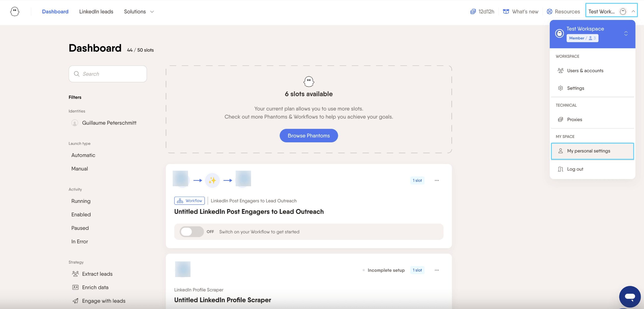Click 1 slot badge on Profile Scraper
This screenshot has height=309, width=644.
pos(417,270)
